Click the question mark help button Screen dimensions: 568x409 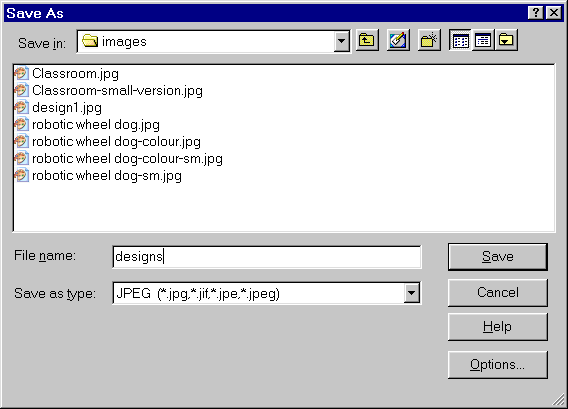pos(536,13)
